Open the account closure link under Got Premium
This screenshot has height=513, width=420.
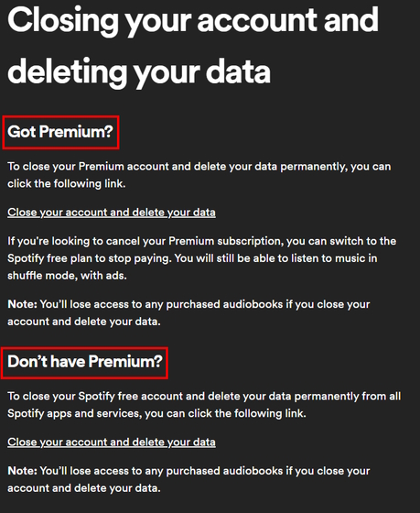tap(112, 213)
